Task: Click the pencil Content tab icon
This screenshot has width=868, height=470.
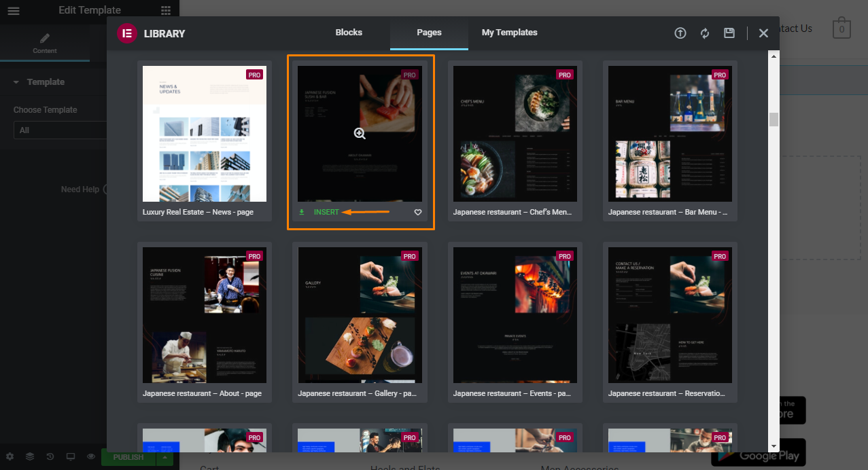Action: click(x=45, y=38)
